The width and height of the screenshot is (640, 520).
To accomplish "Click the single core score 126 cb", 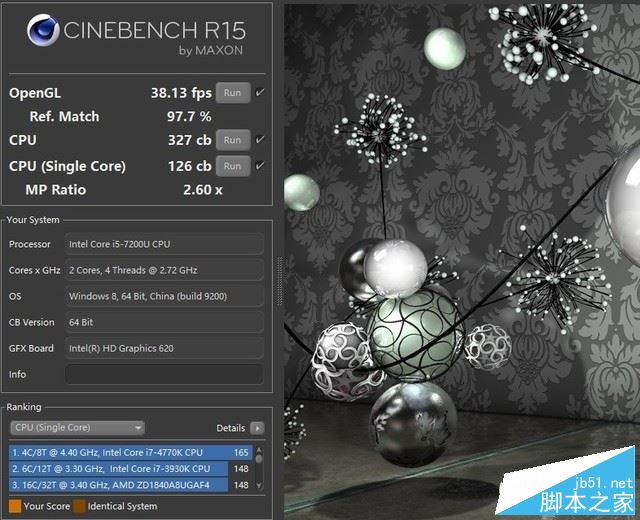I will [x=190, y=166].
